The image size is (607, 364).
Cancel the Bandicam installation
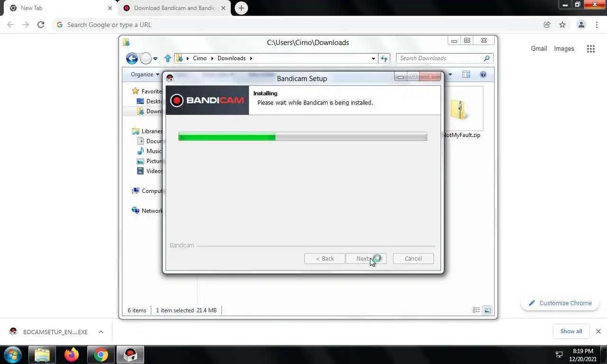pyautogui.click(x=413, y=258)
